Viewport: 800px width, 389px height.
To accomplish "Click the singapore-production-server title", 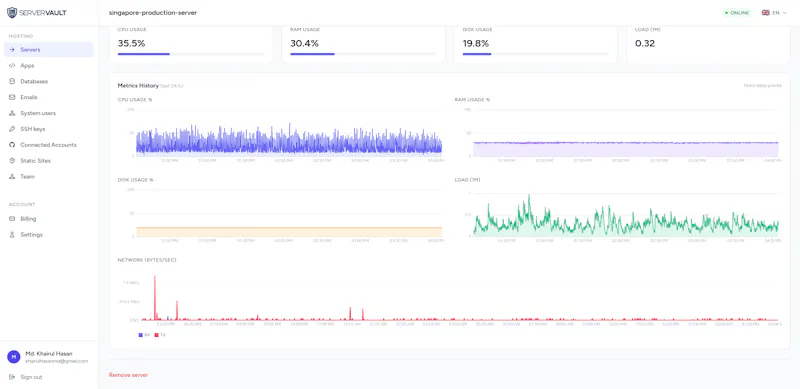I will (x=153, y=12).
